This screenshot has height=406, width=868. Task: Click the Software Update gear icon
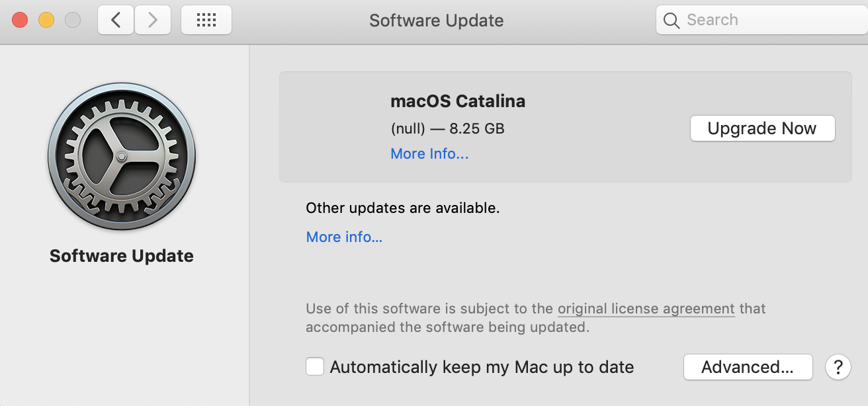pos(122,157)
